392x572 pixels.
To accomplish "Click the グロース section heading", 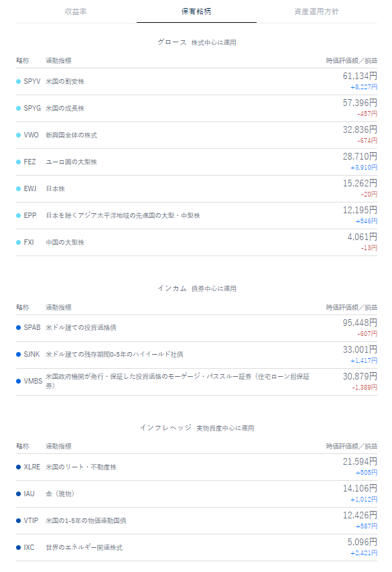I will [172, 42].
